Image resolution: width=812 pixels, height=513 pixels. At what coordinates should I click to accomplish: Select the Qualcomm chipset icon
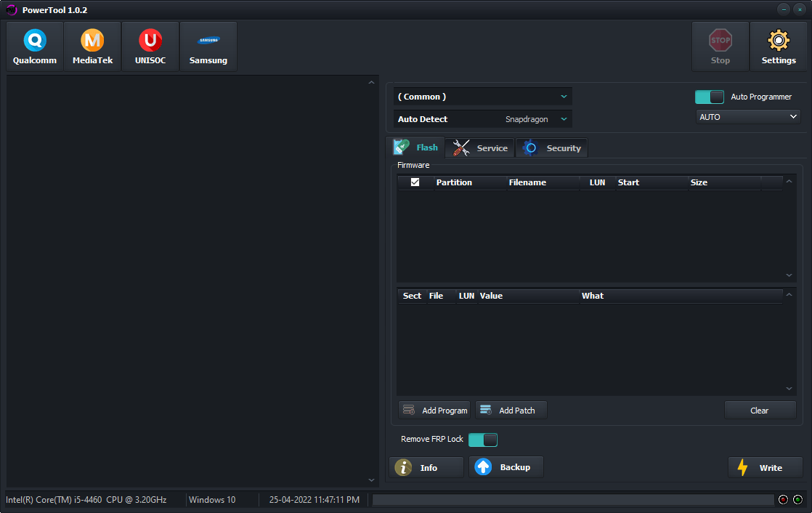pos(34,45)
